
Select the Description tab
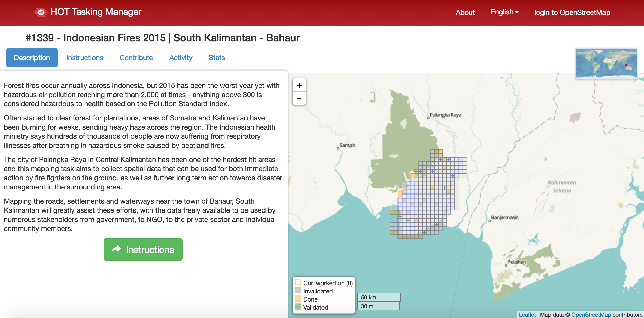32,58
